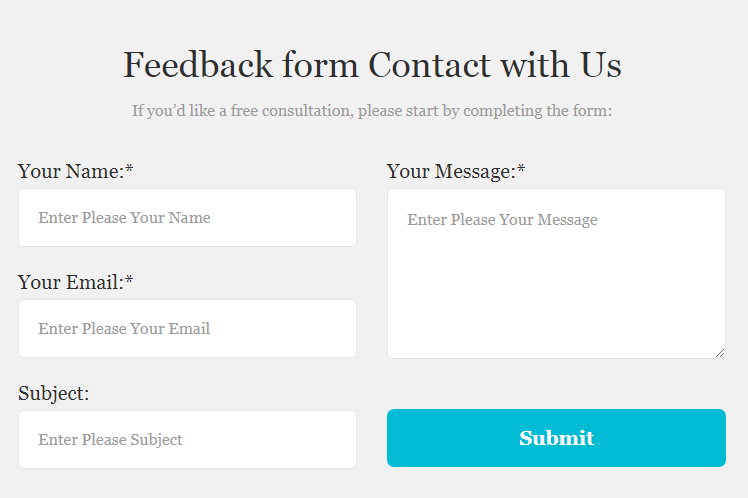Click the 'Your Name:*' label
This screenshot has height=498, width=748.
coord(75,171)
